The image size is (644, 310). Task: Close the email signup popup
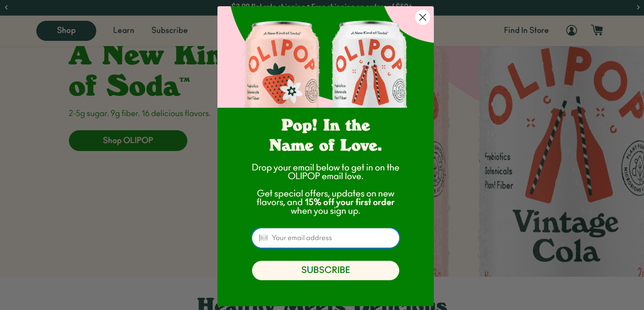(422, 17)
